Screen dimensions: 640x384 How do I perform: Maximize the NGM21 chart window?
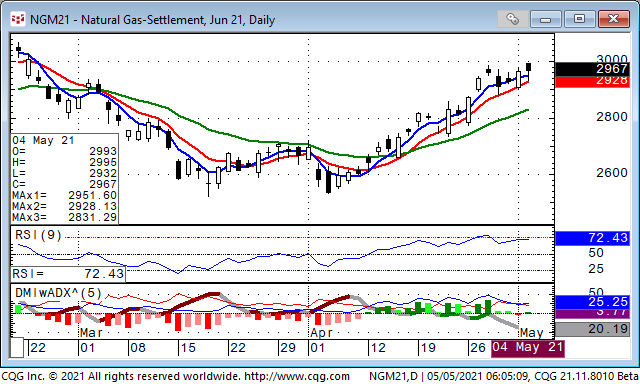coord(579,19)
